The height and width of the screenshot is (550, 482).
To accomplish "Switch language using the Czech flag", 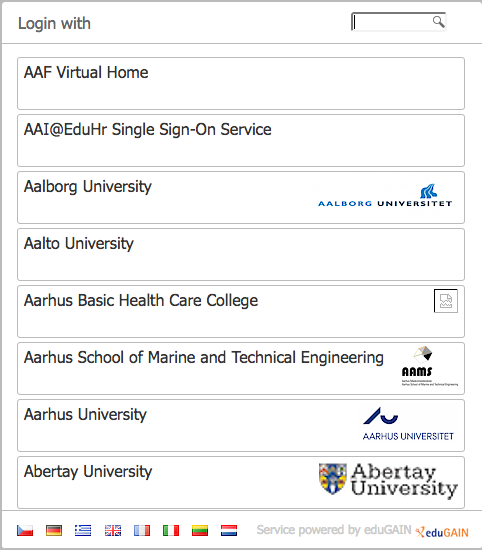I will tap(25, 530).
